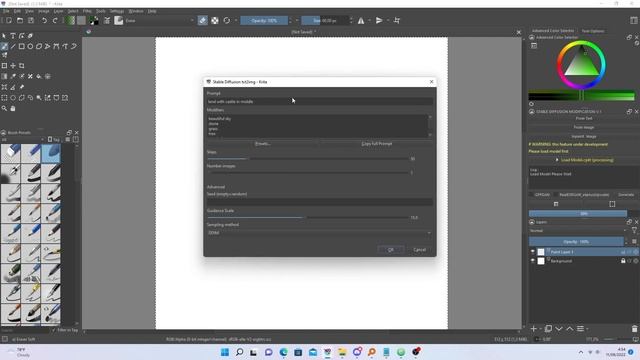This screenshot has height=360, width=640.
Task: Enable the GFPGAN checkbox
Action: coord(532,195)
